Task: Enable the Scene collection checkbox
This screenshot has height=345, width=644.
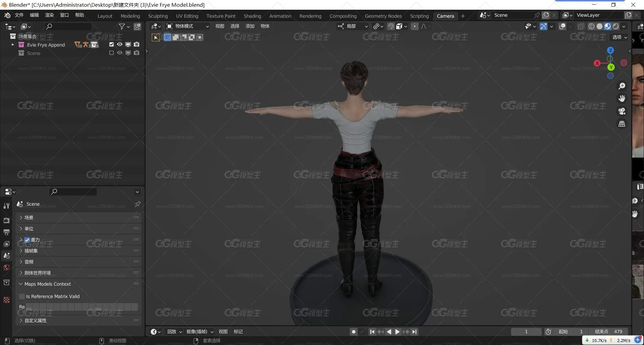Action: point(111,53)
